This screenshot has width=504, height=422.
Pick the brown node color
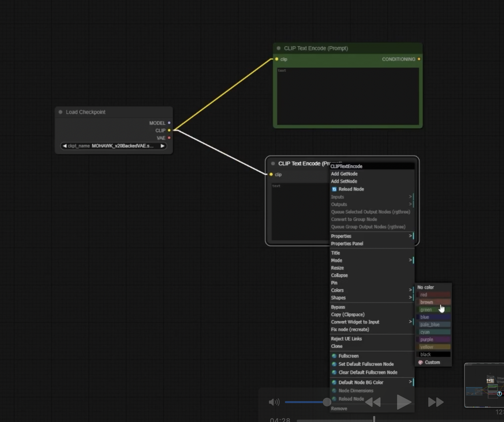pyautogui.click(x=433, y=302)
